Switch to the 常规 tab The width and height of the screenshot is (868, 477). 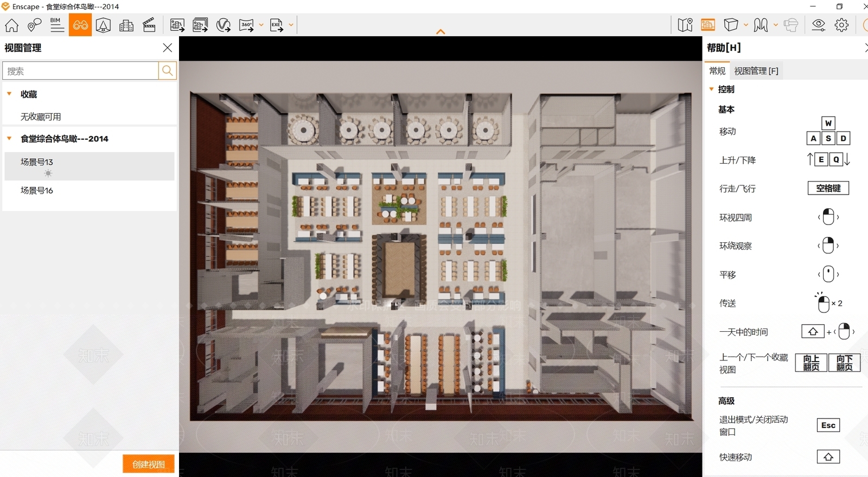coord(717,71)
